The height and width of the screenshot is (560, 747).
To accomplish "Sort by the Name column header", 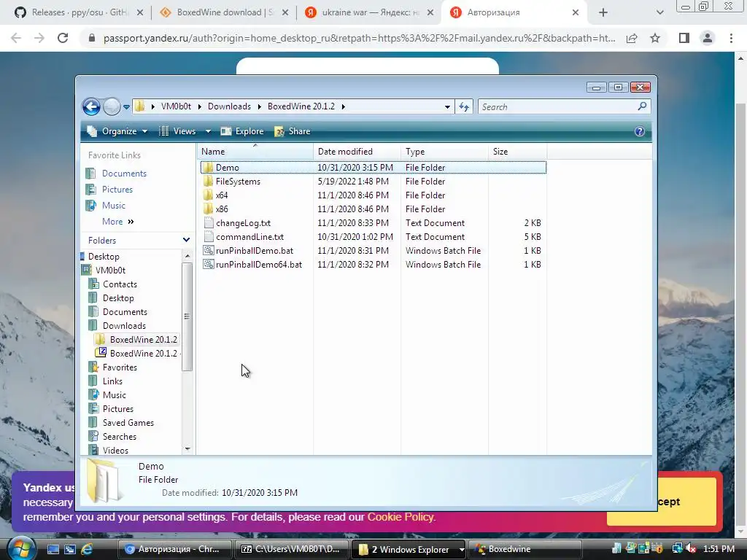I will click(x=255, y=152).
